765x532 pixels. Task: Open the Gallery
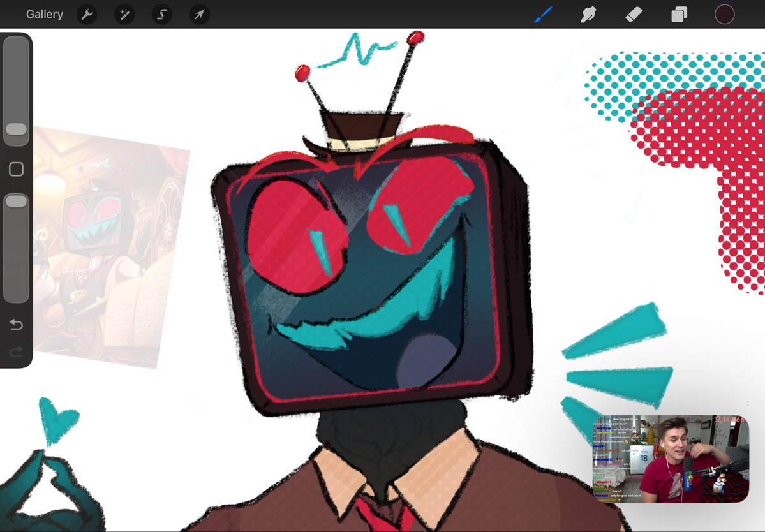tap(45, 14)
